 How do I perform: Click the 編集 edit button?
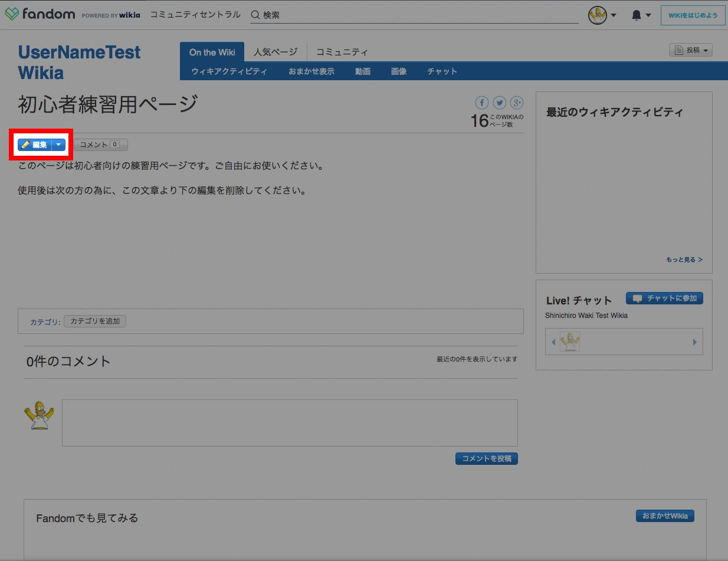[x=35, y=145]
